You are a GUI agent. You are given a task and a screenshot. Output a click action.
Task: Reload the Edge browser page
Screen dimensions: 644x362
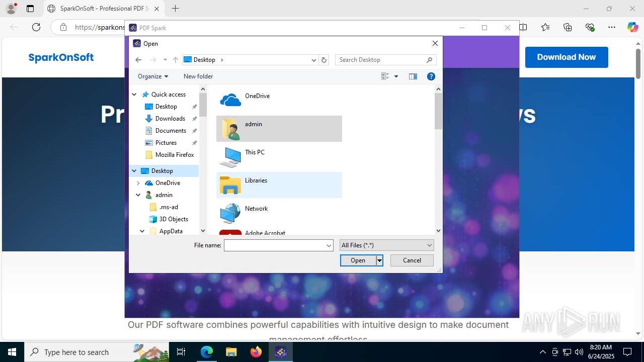[36, 27]
